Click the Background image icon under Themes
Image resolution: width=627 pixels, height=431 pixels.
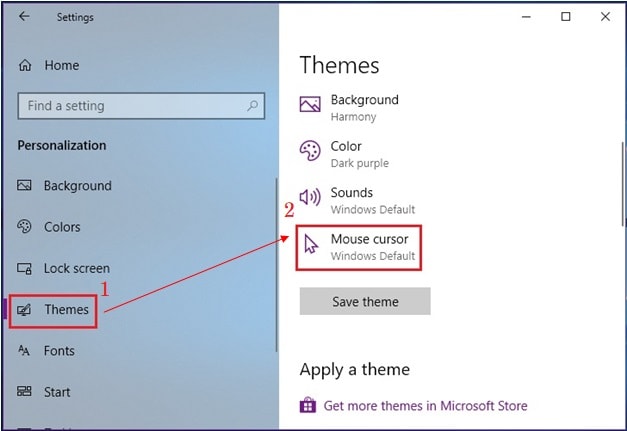[310, 104]
